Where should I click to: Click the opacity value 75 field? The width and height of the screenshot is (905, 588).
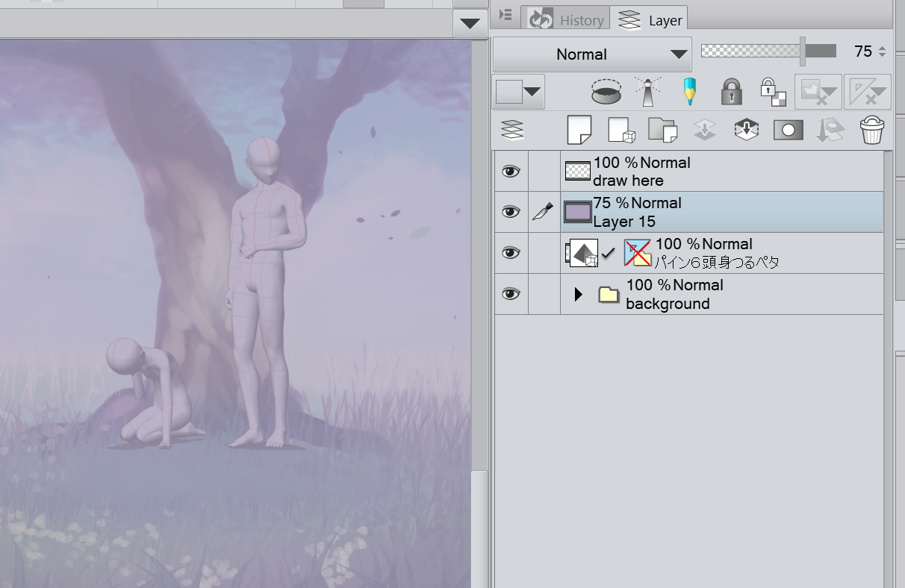pos(862,51)
